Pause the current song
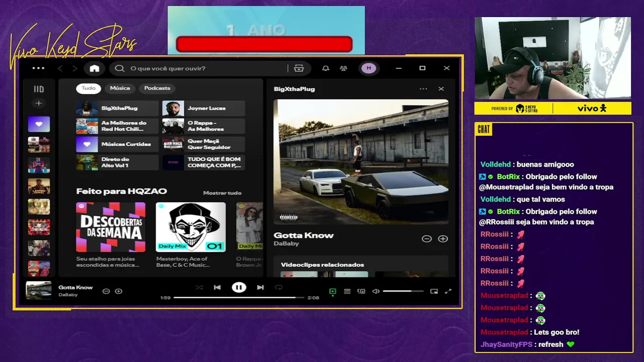The width and height of the screenshot is (644, 362). point(239,288)
